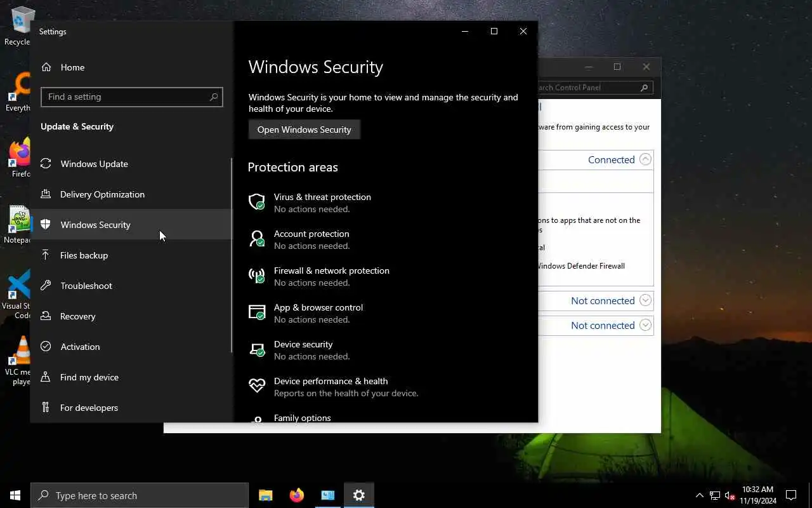Click Home in Settings sidebar

click(131, 67)
